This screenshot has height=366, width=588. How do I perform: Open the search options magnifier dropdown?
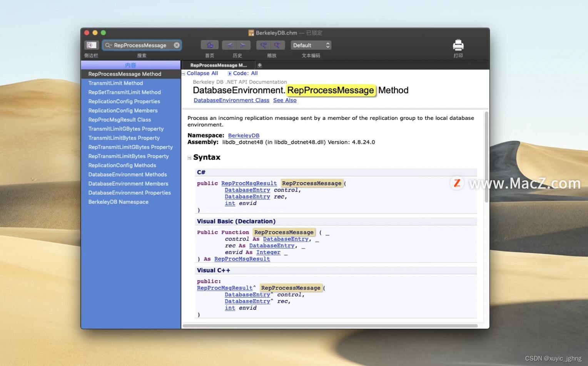(x=109, y=45)
